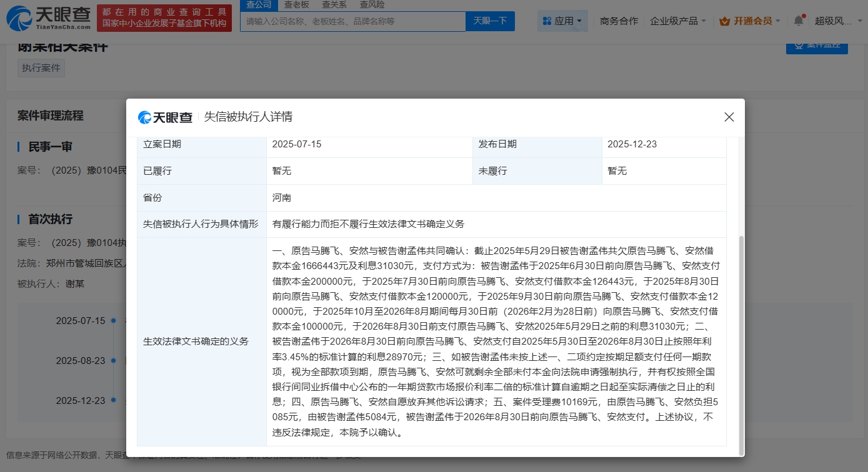
Task: Click the notification bell icon
Action: coord(798,21)
